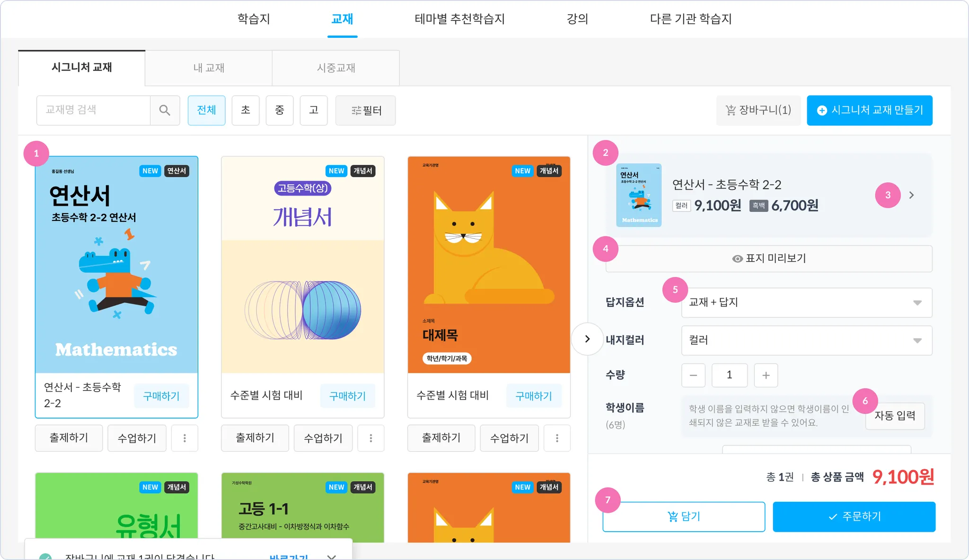969x560 pixels.
Task: Open more options for 연산서 card
Action: 185,438
